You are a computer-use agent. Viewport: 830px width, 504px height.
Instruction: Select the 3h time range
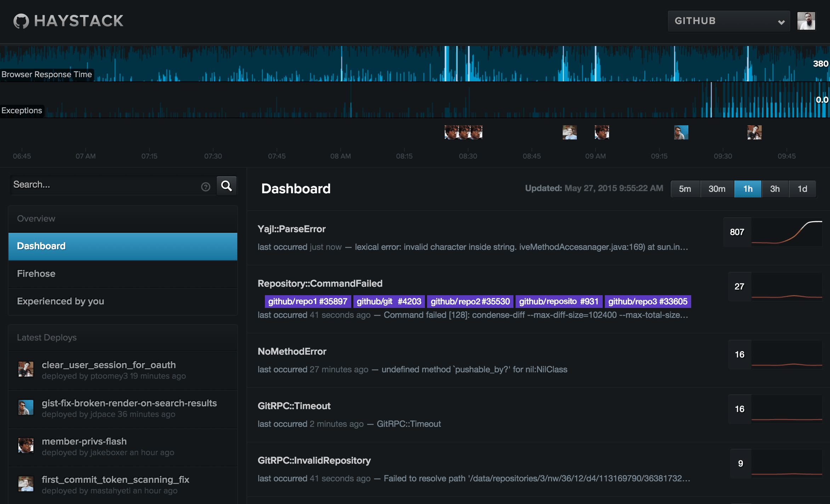click(x=775, y=189)
